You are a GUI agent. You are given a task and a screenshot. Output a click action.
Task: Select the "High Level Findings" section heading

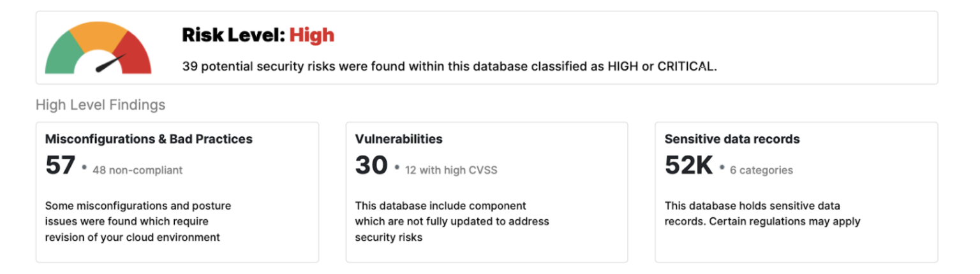pos(100,105)
